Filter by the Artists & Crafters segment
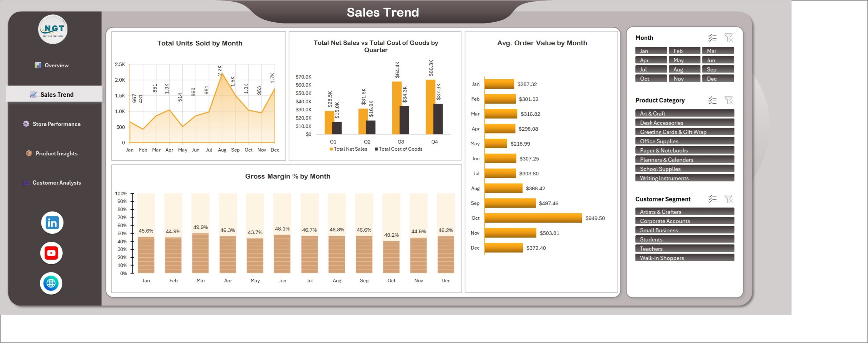 685,211
